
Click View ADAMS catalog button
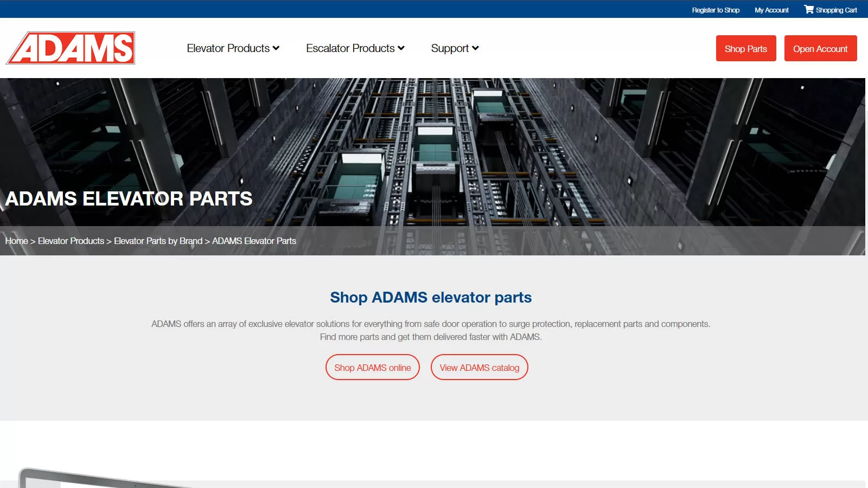pos(480,367)
